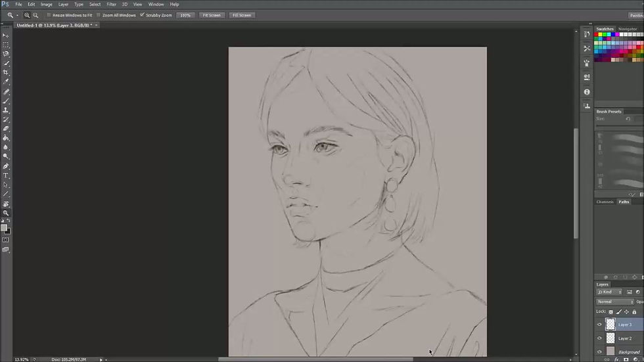644x362 pixels.
Task: Expand the collapsed panel dock arrows
Action: tap(590, 24)
